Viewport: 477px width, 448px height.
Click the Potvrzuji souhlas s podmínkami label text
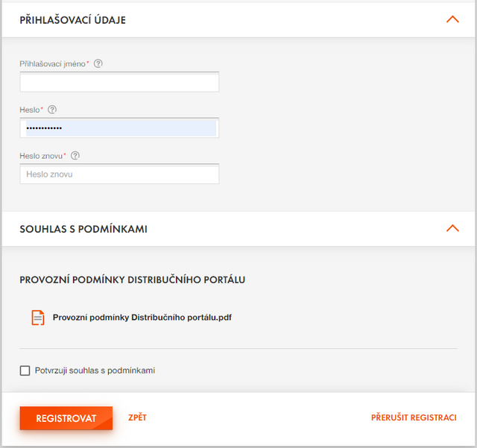tap(95, 370)
